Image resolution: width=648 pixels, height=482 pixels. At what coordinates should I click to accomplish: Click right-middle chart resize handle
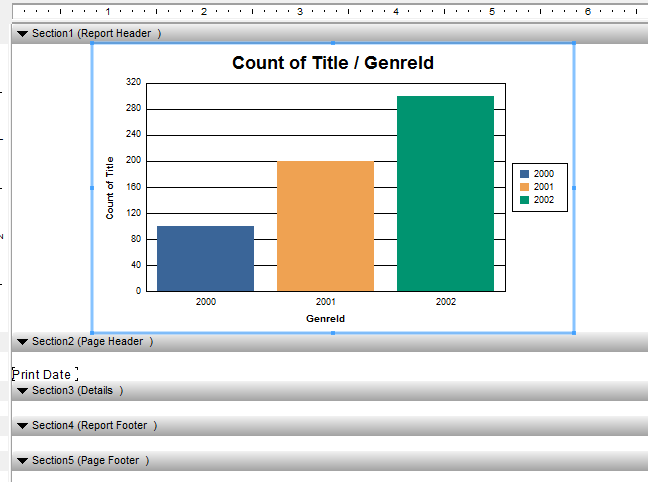574,188
